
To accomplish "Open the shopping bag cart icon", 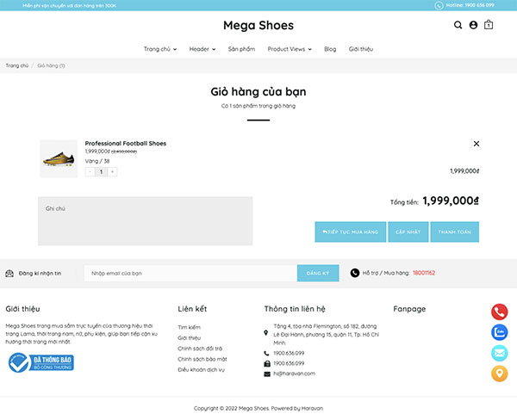I will [489, 25].
